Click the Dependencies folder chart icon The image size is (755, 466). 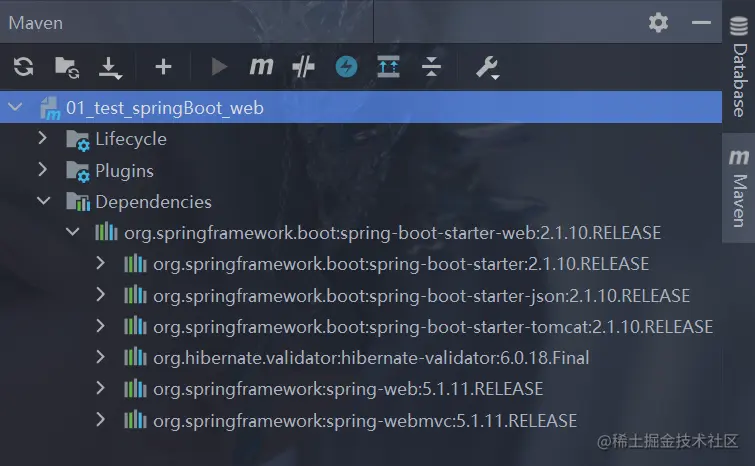78,202
